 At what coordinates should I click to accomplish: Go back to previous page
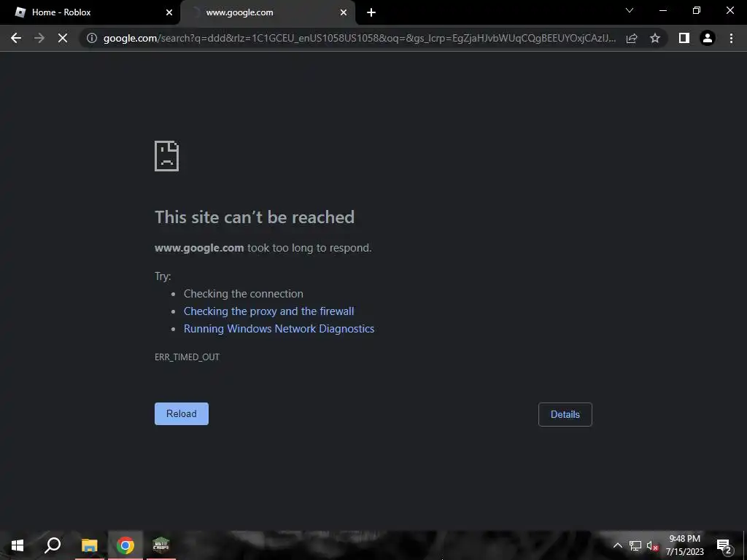pyautogui.click(x=16, y=38)
